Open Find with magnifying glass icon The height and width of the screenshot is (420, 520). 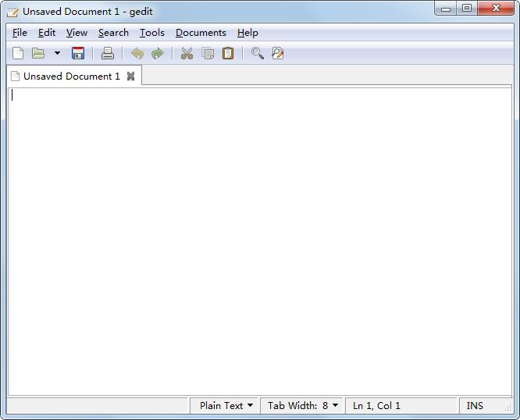click(x=257, y=54)
